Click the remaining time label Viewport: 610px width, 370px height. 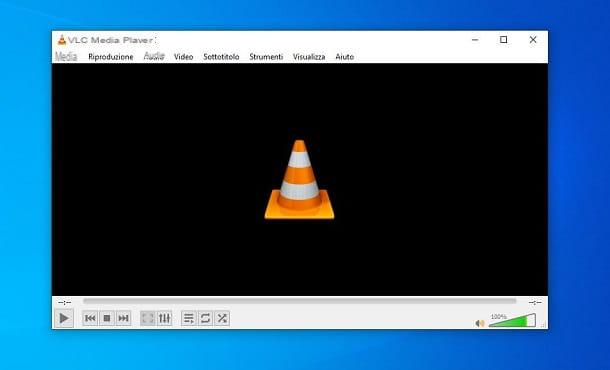click(535, 302)
